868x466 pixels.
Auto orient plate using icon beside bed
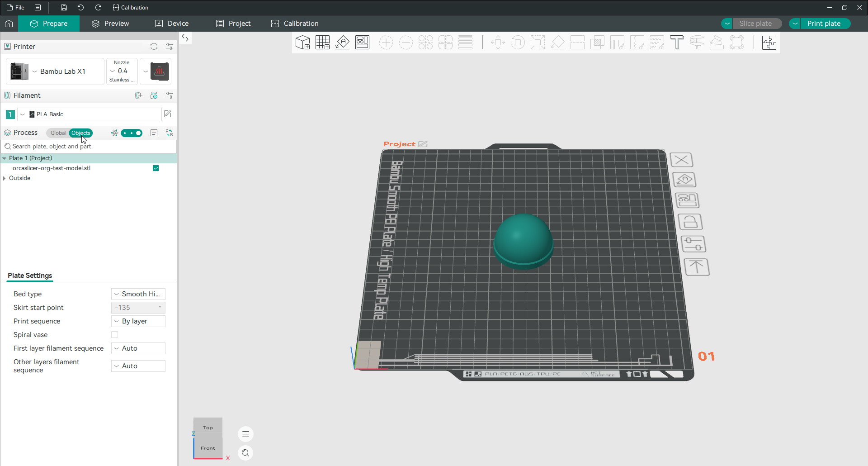pos(684,180)
